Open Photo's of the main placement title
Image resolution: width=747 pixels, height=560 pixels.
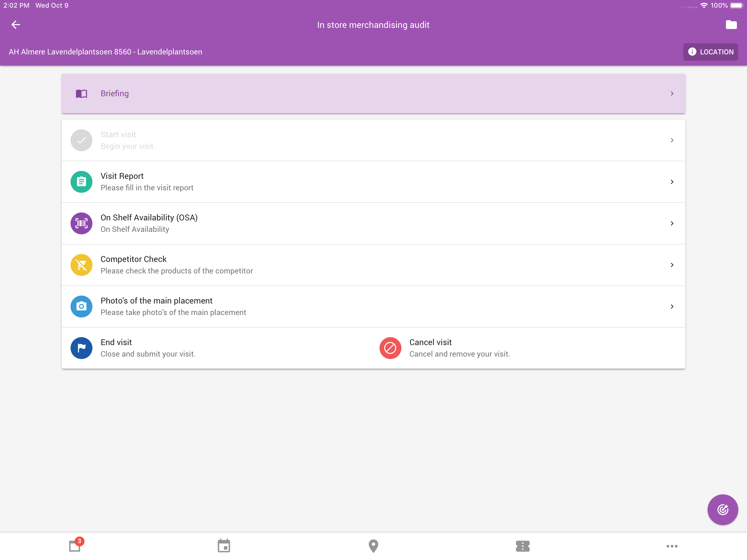coord(156,301)
